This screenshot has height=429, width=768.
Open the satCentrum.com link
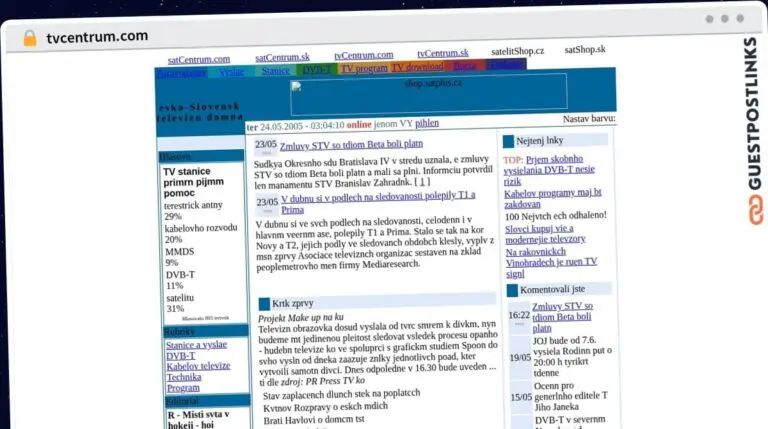pyautogui.click(x=198, y=59)
